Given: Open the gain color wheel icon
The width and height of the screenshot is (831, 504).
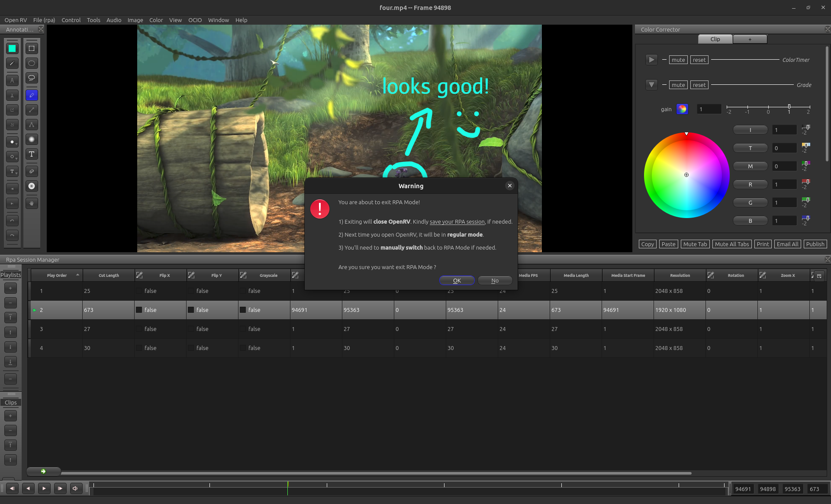Looking at the screenshot, I should point(682,109).
